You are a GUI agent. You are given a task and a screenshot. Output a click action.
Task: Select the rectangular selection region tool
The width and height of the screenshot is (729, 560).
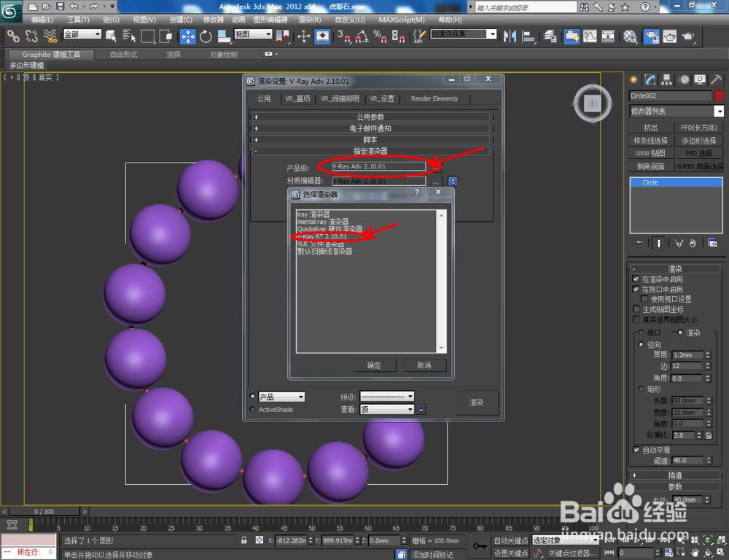(x=148, y=36)
